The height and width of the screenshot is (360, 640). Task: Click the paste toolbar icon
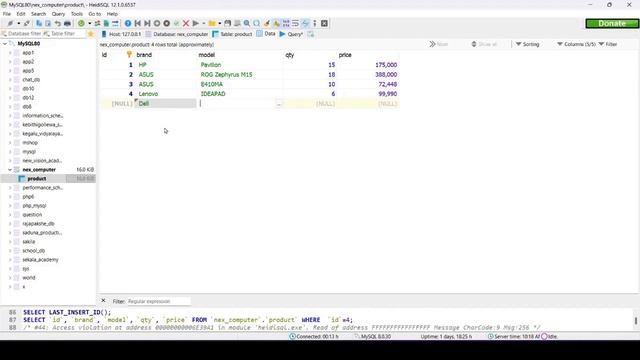[x=48, y=23]
